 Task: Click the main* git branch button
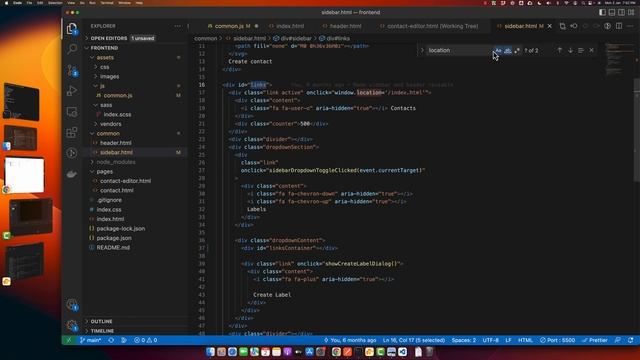[x=91, y=340]
